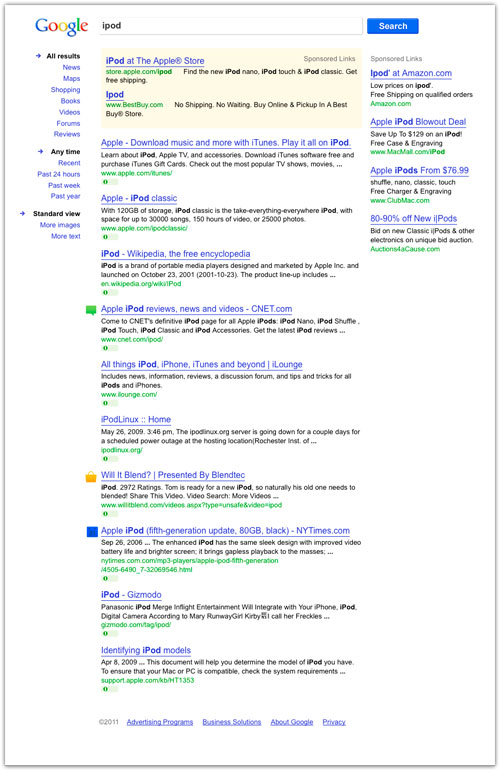Screen dimensions: 500x771
Task: Switch to Videos results
Action: click(69, 112)
